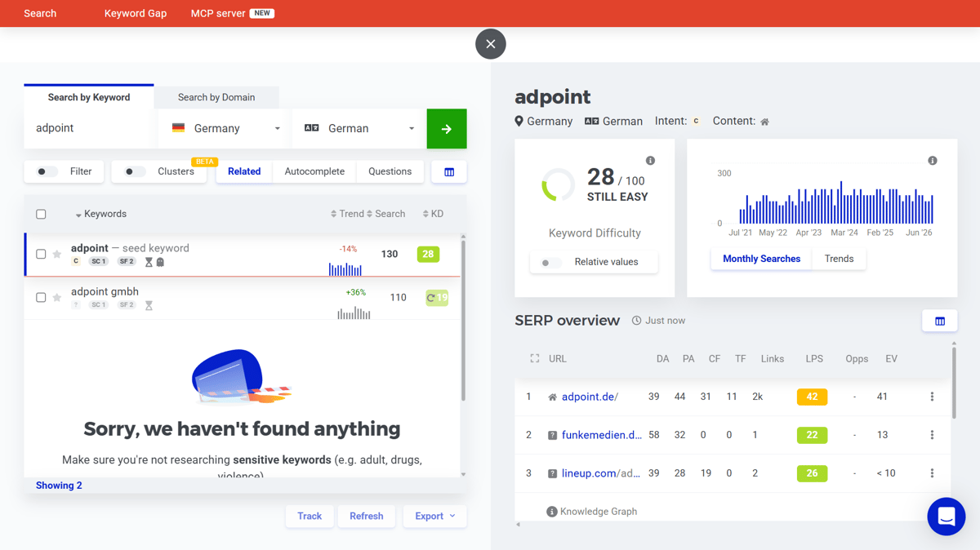The height and width of the screenshot is (550, 980).
Task: Click the Intent C badge in header
Action: (696, 121)
